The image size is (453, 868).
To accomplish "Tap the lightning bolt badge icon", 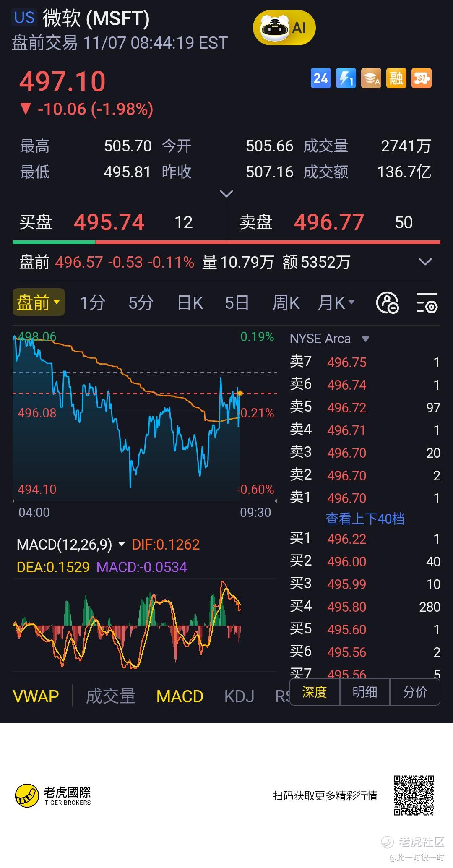I will [346, 78].
